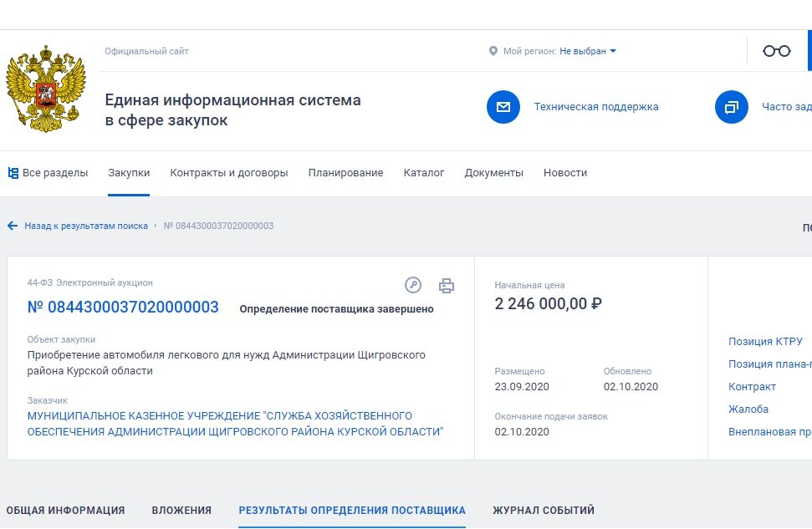Click the Официальный сайт label
The image size is (812, 529).
(x=146, y=51)
